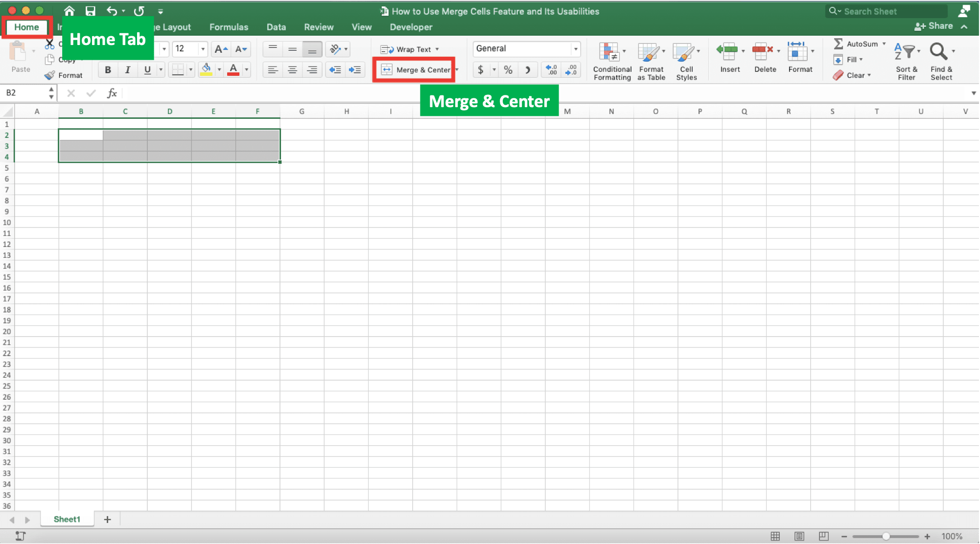This screenshot has height=544, width=980.
Task: Increase font size with the A up icon
Action: (x=221, y=49)
